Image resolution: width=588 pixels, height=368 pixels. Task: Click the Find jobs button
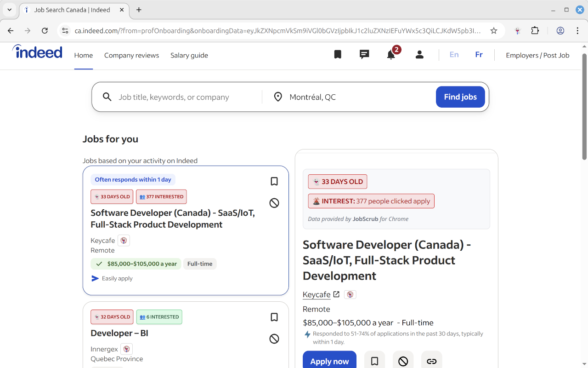460,97
